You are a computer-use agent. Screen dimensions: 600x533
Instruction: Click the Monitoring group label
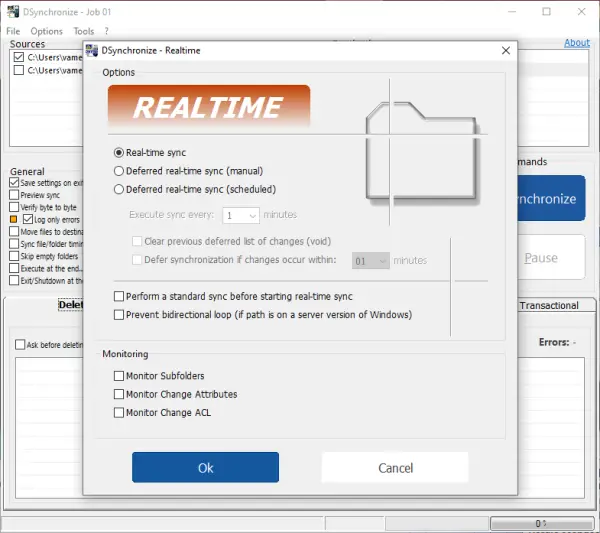[x=125, y=354]
